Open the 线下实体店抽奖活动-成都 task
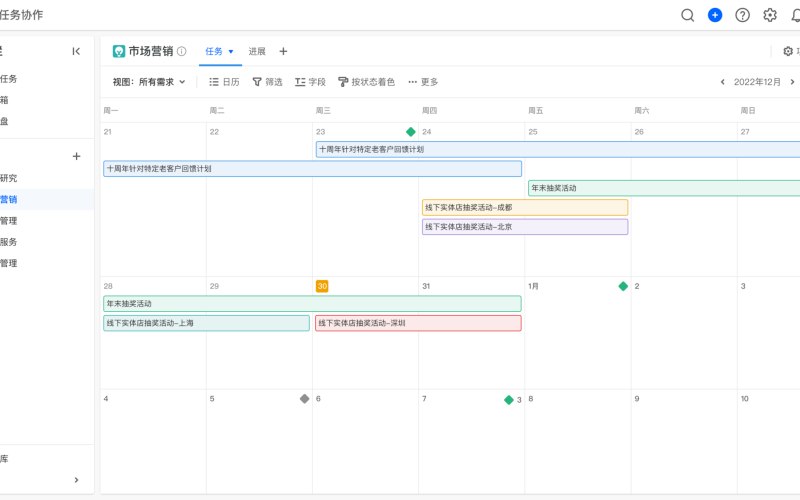The height and width of the screenshot is (500, 800). [525, 207]
